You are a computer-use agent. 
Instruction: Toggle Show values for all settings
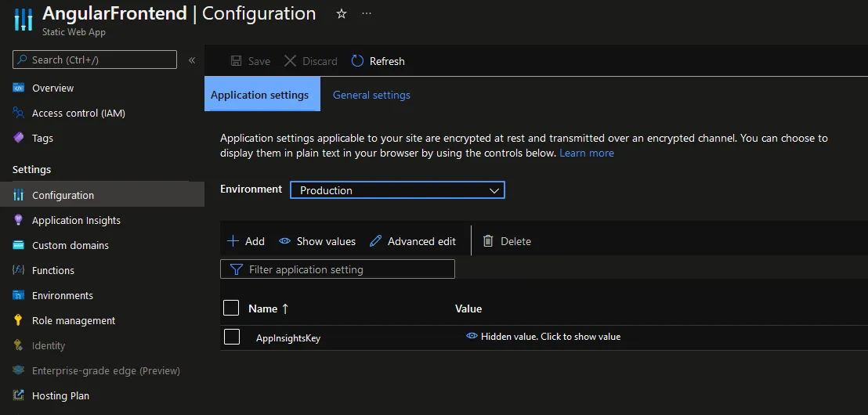click(x=317, y=241)
